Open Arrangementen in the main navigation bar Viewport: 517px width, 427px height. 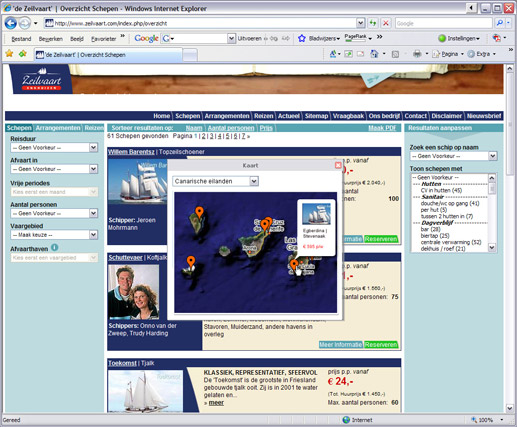(x=227, y=116)
